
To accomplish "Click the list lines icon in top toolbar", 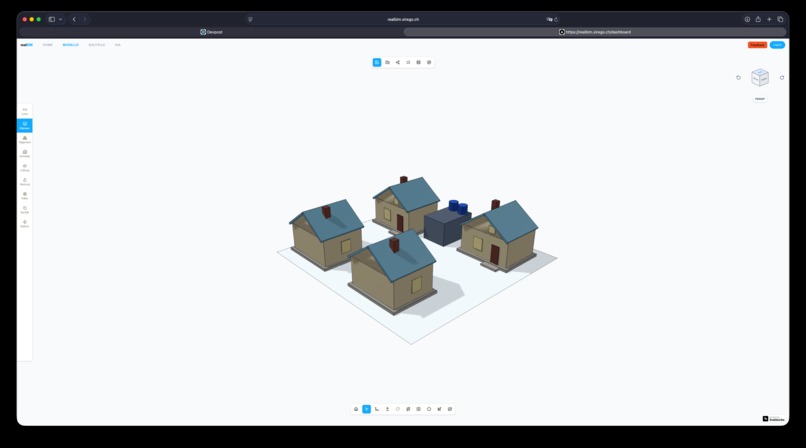I will coord(408,62).
